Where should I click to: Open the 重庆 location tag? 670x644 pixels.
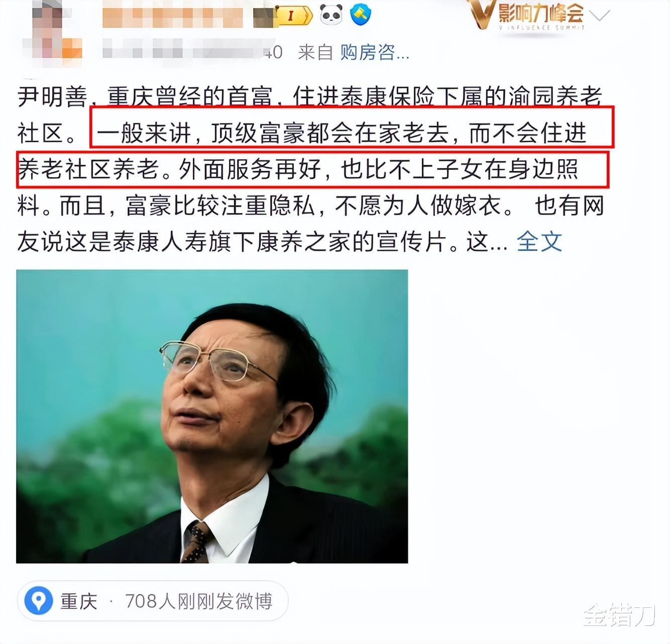click(79, 601)
